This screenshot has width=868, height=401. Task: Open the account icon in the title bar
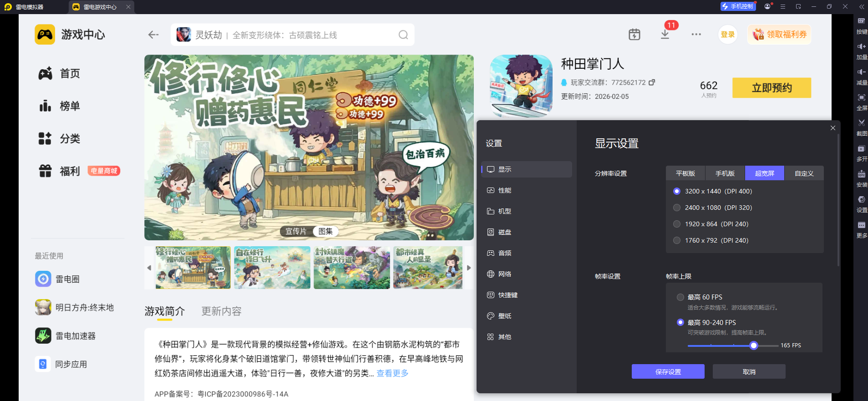768,6
